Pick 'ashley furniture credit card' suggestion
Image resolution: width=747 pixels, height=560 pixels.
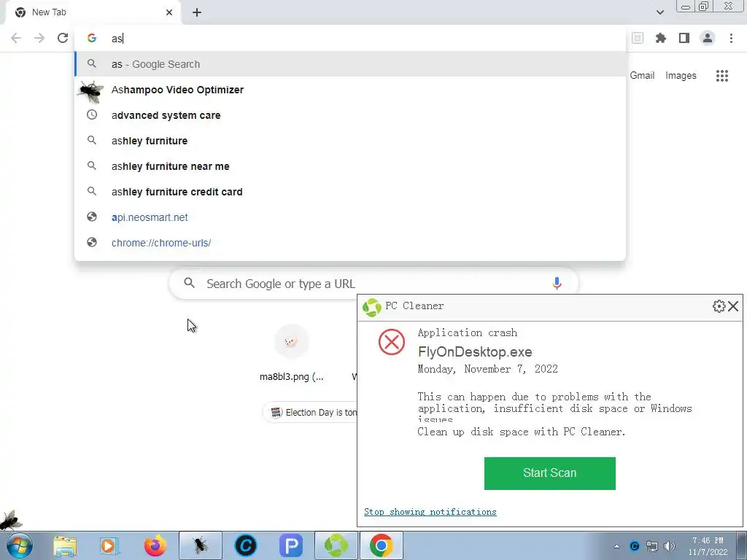pos(350,192)
